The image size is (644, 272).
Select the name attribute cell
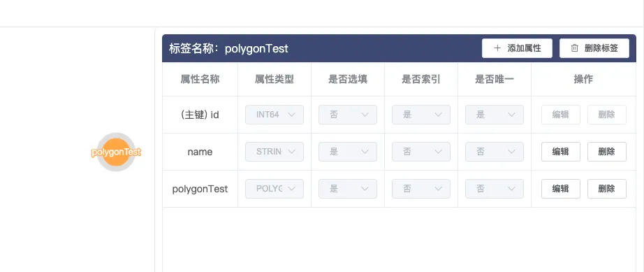click(x=200, y=152)
